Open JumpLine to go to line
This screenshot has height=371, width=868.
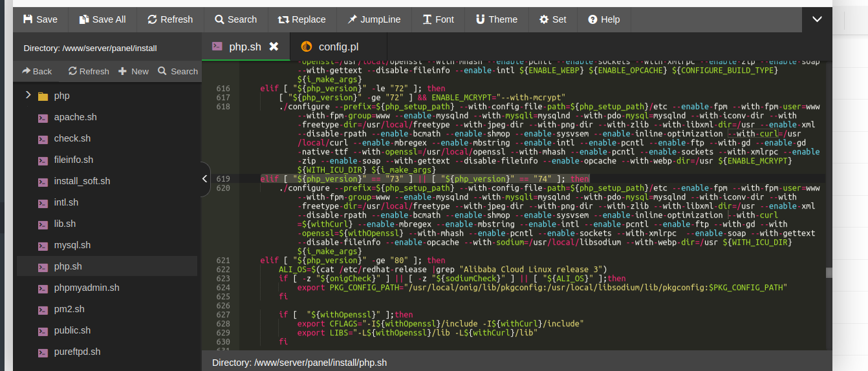(374, 19)
